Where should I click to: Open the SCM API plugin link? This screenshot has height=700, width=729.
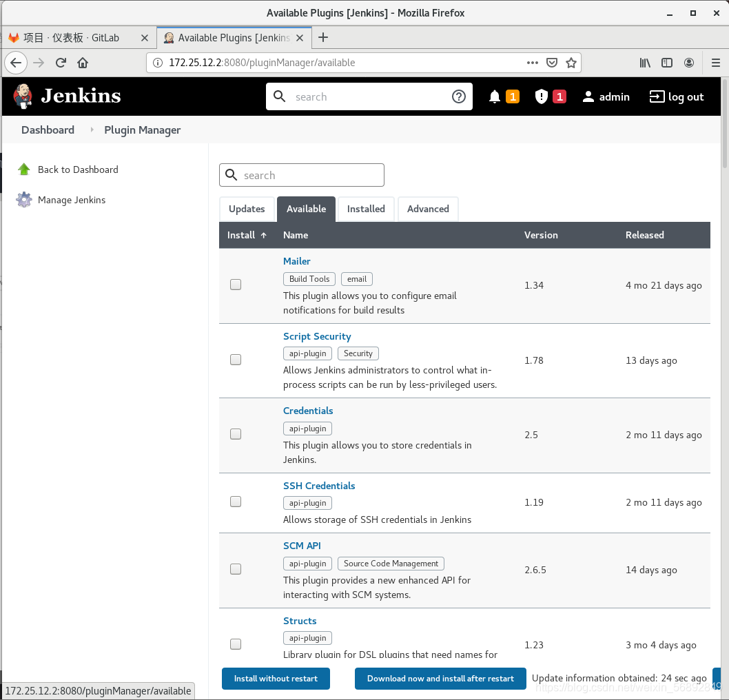[x=302, y=546]
